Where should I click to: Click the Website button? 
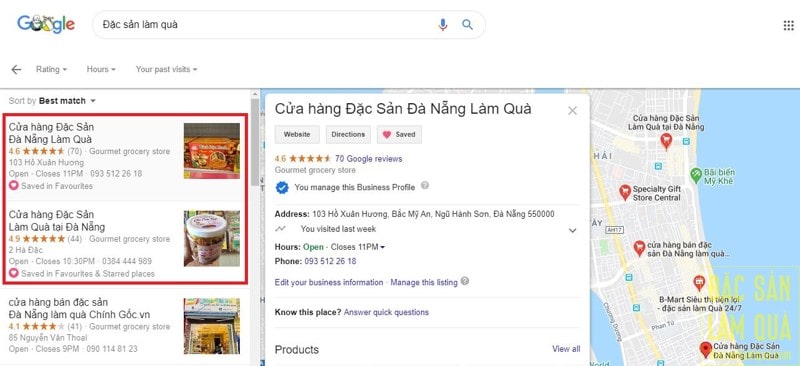pyautogui.click(x=297, y=135)
